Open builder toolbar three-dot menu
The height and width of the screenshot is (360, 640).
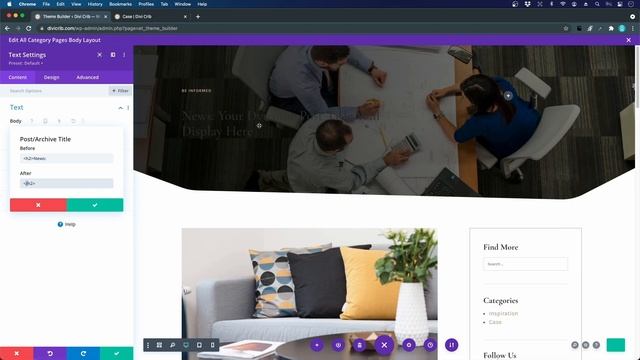click(x=148, y=345)
